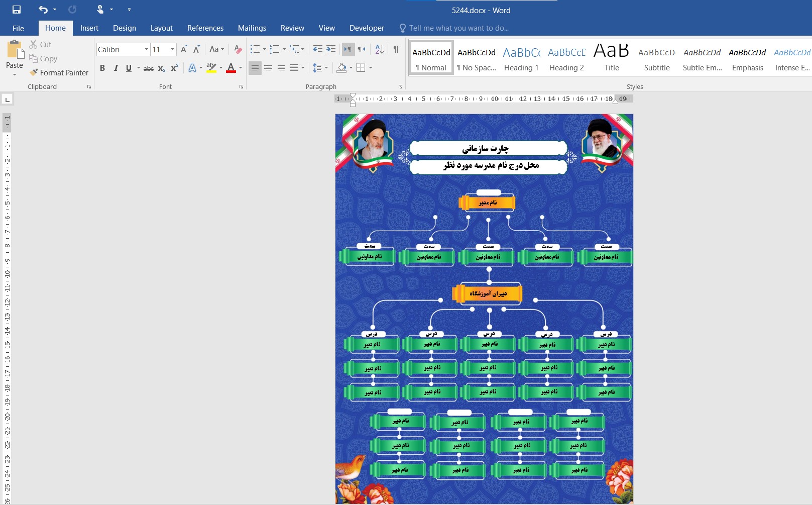This screenshot has height=505, width=812.
Task: Open the Paragraph dialog launcher
Action: point(400,87)
